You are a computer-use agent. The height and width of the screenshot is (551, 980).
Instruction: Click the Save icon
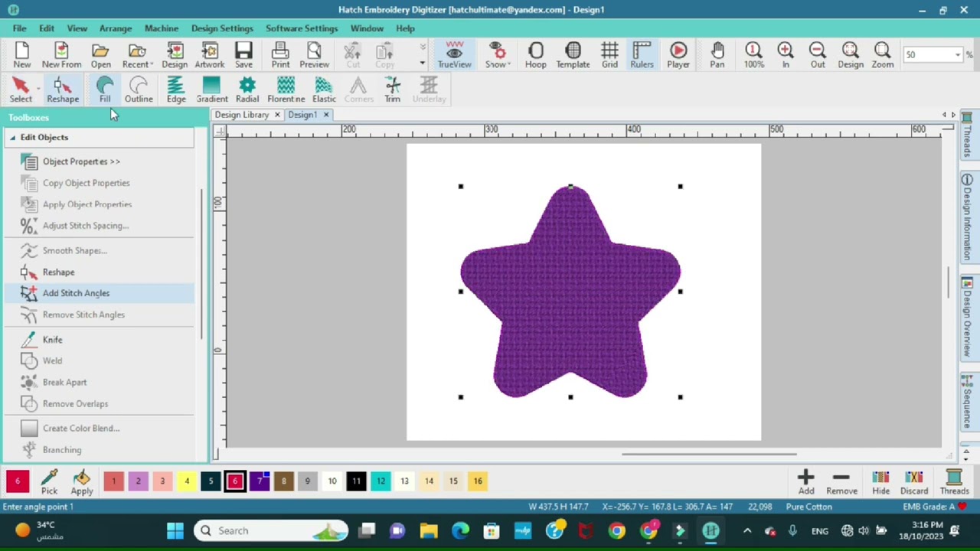pos(243,55)
